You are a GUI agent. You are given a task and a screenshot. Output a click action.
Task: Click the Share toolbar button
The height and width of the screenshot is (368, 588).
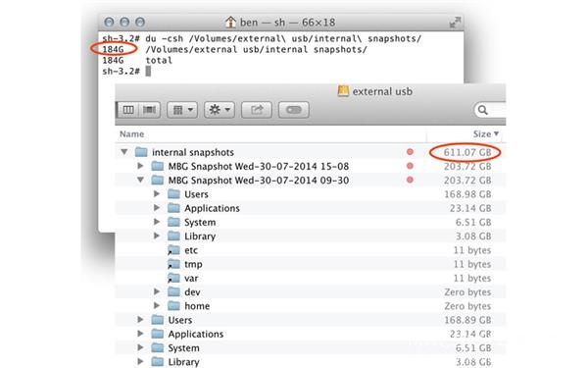click(257, 110)
